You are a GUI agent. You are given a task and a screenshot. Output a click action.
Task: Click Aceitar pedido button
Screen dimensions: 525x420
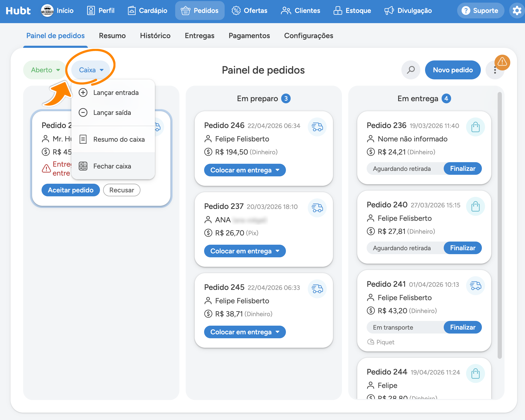pos(70,190)
